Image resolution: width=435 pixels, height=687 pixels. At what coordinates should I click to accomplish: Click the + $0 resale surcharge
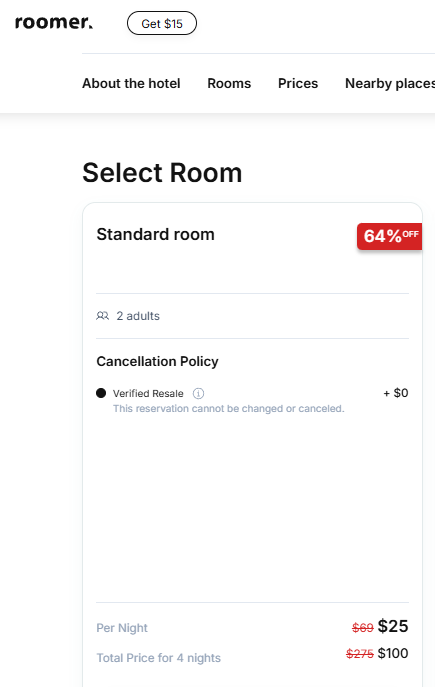(x=396, y=393)
